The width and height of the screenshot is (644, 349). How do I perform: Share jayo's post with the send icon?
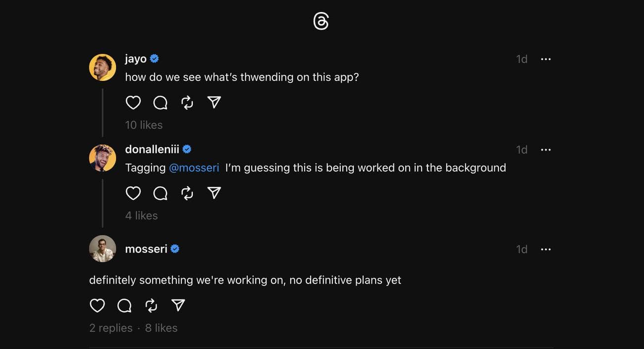point(214,103)
